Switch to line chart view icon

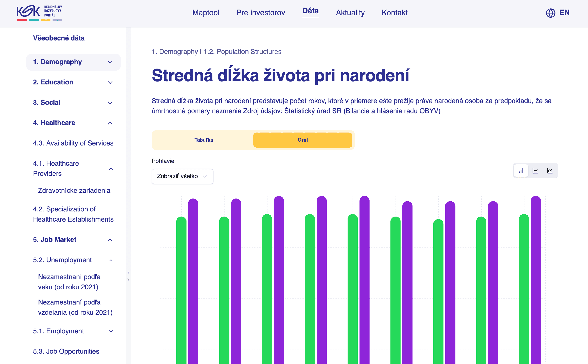click(x=535, y=171)
